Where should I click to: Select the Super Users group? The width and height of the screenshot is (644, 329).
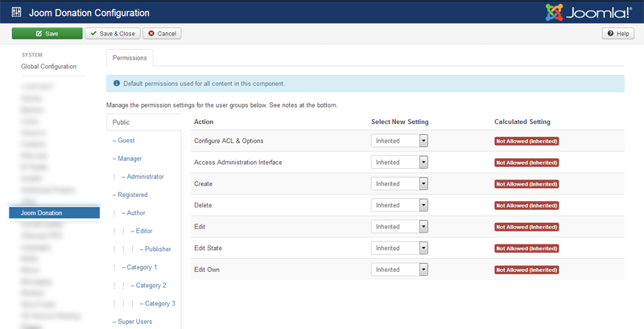pyautogui.click(x=134, y=322)
